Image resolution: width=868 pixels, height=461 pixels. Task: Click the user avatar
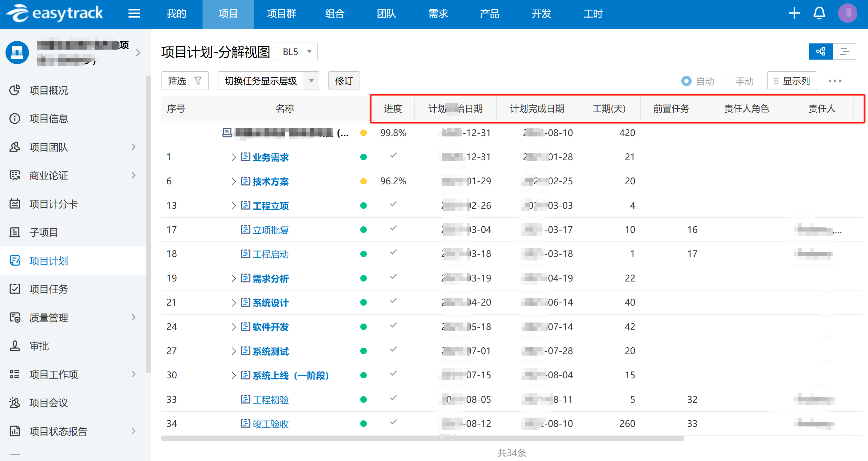click(847, 14)
